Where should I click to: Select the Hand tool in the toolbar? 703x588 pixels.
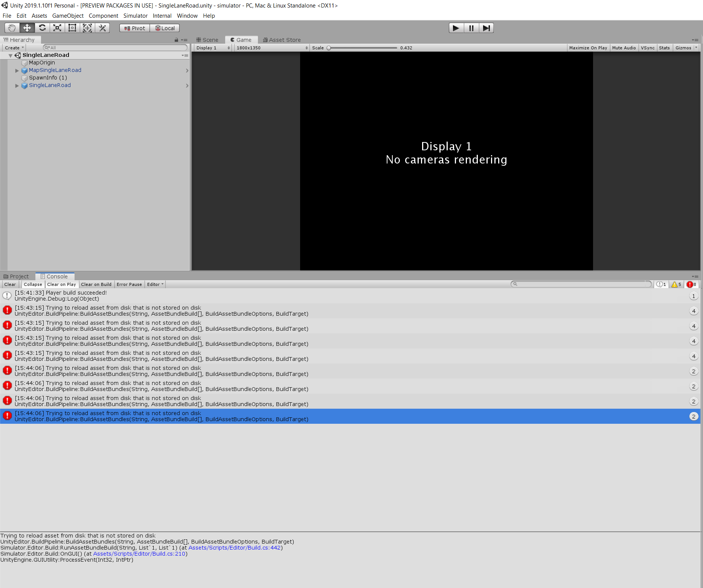coord(11,27)
